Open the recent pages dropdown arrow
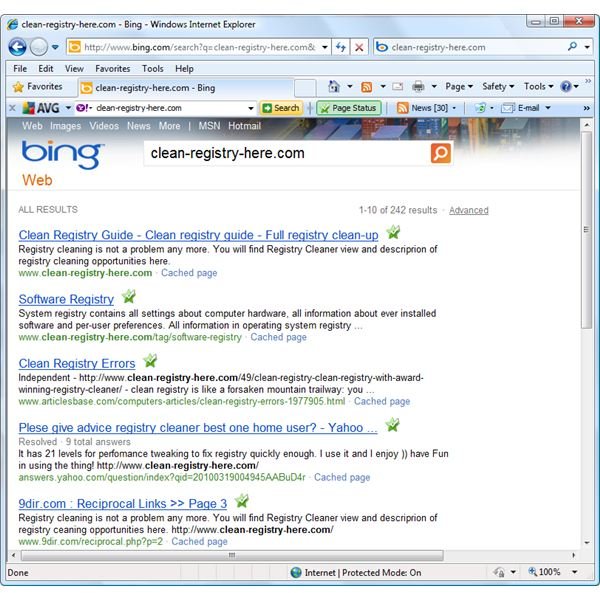Image resolution: width=600 pixels, height=593 pixels. (x=55, y=47)
